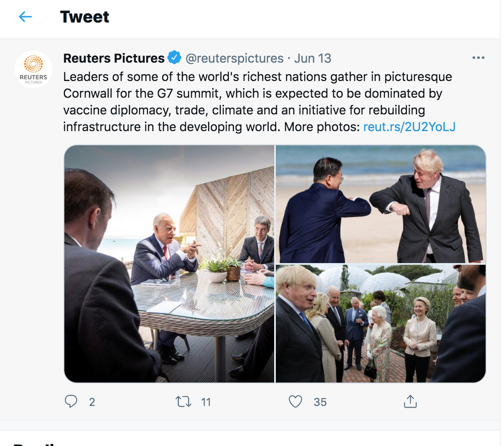Open the tweet's more options ellipsis
The height and width of the screenshot is (446, 504).
click(478, 58)
